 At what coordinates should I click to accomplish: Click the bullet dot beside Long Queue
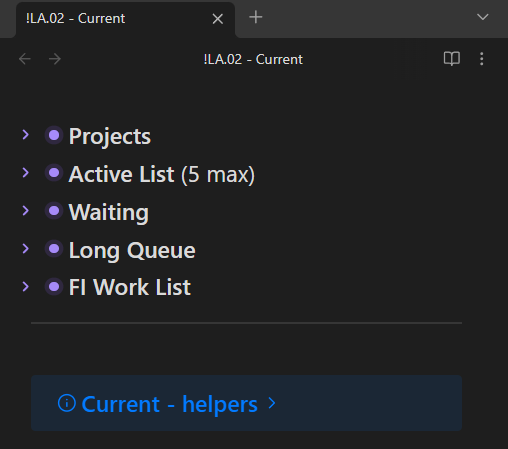(54, 249)
